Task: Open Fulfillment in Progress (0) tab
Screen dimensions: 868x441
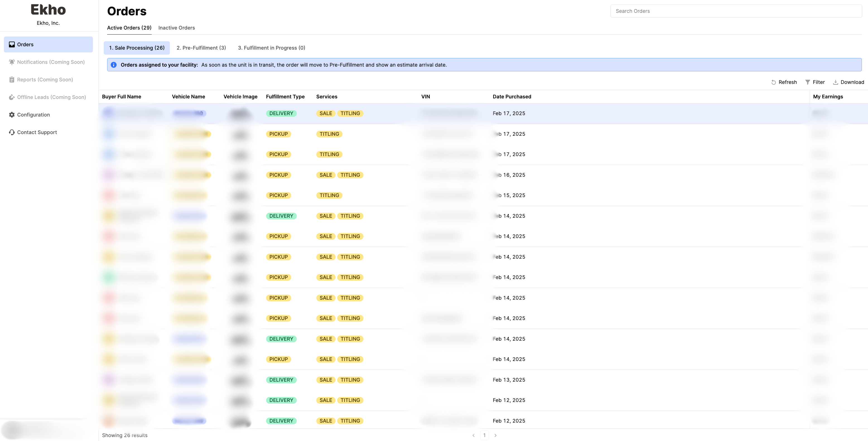Action: pyautogui.click(x=271, y=48)
